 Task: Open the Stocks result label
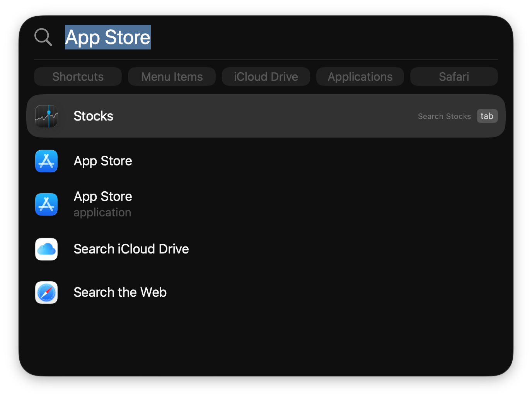coord(94,116)
